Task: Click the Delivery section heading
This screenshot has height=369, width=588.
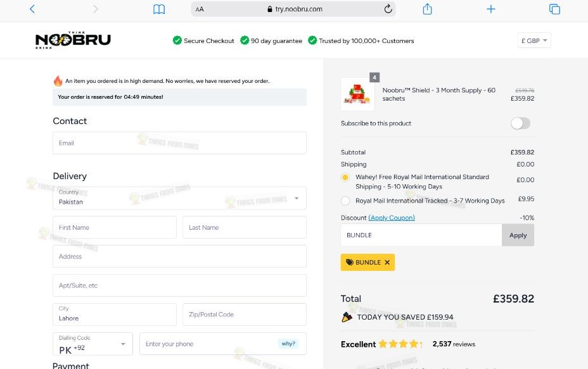Action: coord(70,176)
